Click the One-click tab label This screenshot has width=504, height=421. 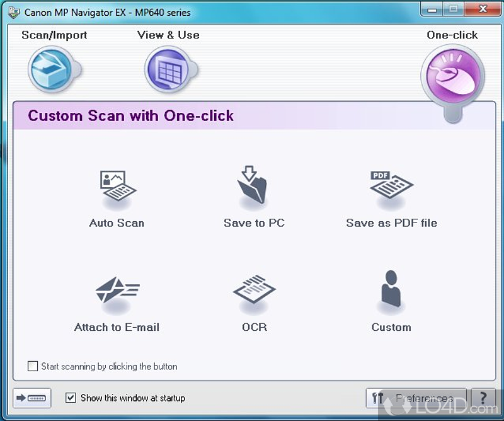452,35
